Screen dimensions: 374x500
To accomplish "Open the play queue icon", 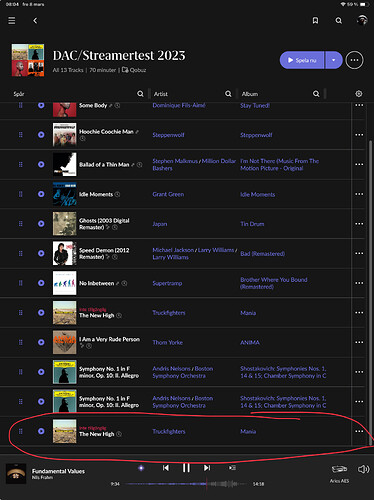I will coord(232,468).
